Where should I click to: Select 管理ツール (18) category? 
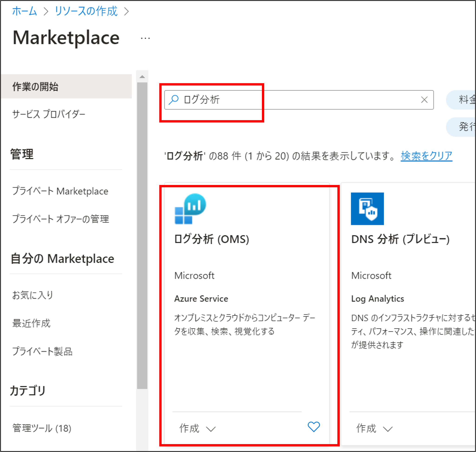(x=42, y=428)
